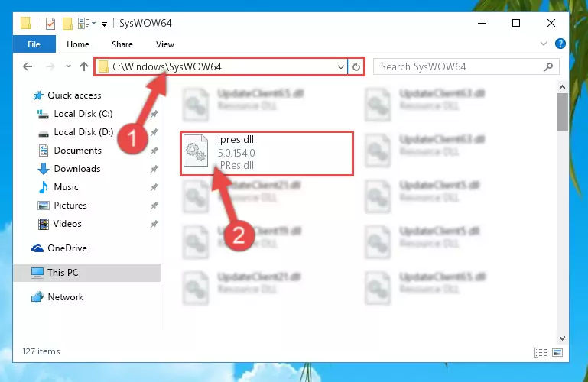Open Pictures in the sidebar
This screenshot has width=588, height=382.
[70, 206]
